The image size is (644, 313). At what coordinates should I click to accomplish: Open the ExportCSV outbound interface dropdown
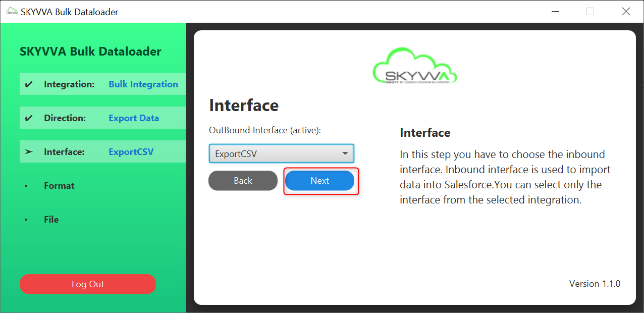(x=282, y=153)
